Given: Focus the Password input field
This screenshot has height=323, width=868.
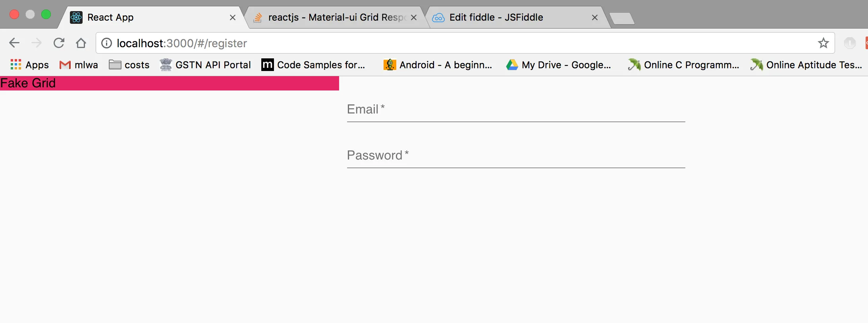Looking at the screenshot, I should click(x=516, y=156).
